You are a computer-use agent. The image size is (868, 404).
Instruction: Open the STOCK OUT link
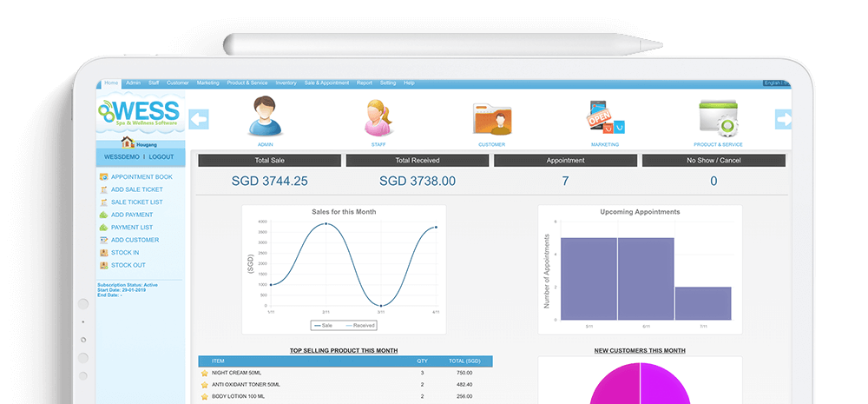click(x=128, y=265)
